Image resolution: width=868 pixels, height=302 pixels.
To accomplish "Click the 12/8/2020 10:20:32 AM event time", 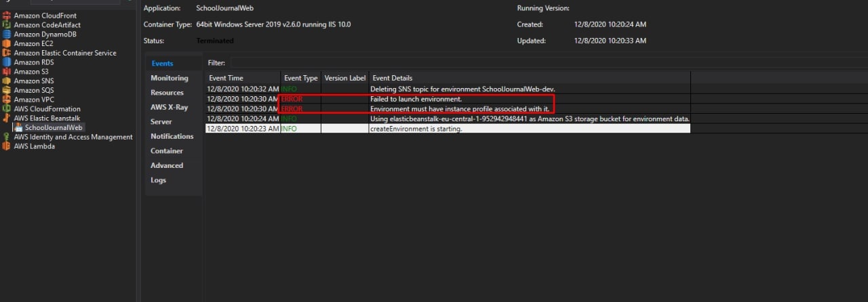I will pyautogui.click(x=243, y=89).
